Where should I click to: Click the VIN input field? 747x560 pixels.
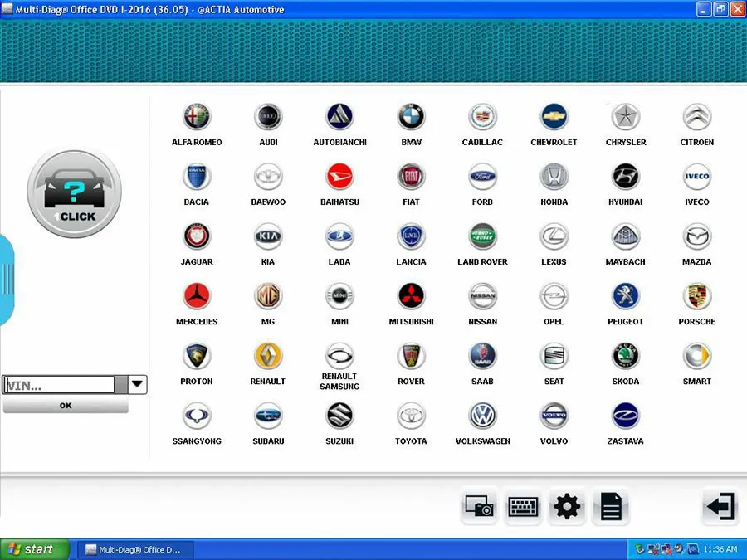[x=59, y=385]
